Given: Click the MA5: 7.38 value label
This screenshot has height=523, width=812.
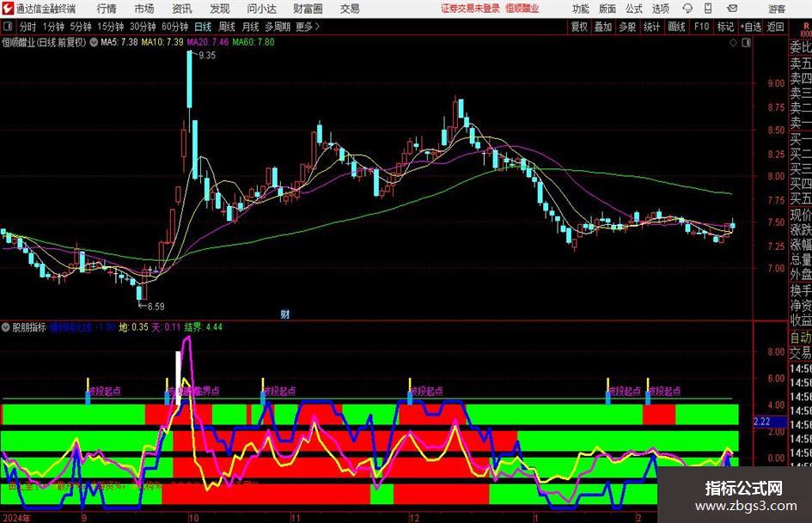Looking at the screenshot, I should 119,42.
